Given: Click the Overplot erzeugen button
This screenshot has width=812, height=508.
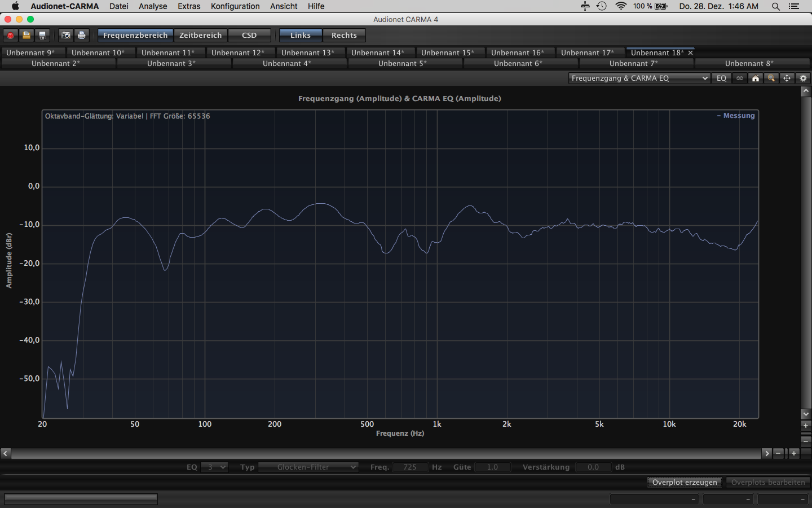Looking at the screenshot, I should pyautogui.click(x=685, y=482).
